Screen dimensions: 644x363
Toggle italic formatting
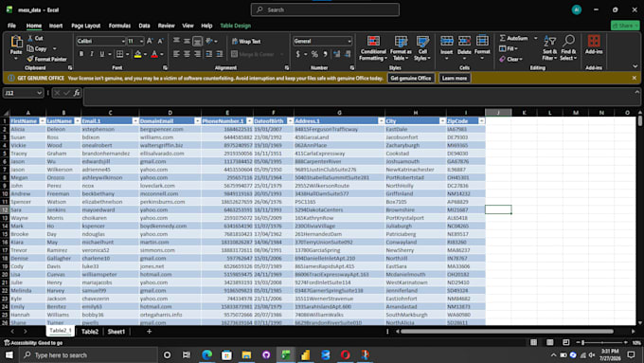pos(92,54)
